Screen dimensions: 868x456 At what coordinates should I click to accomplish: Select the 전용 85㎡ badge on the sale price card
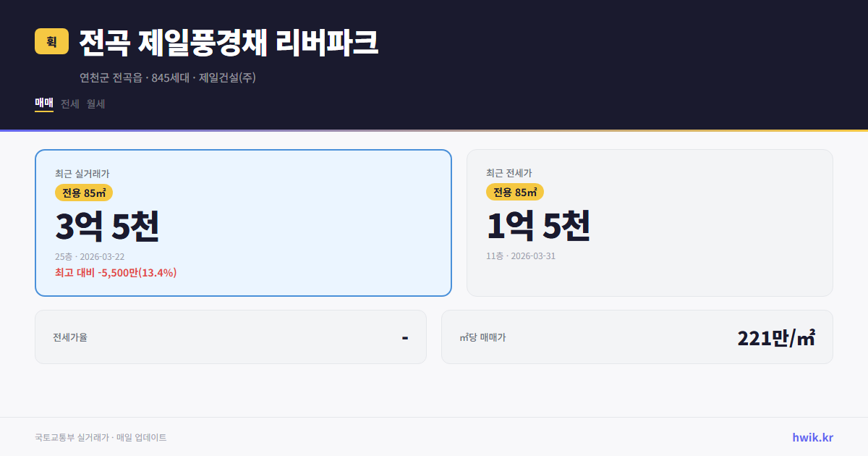[x=82, y=193]
